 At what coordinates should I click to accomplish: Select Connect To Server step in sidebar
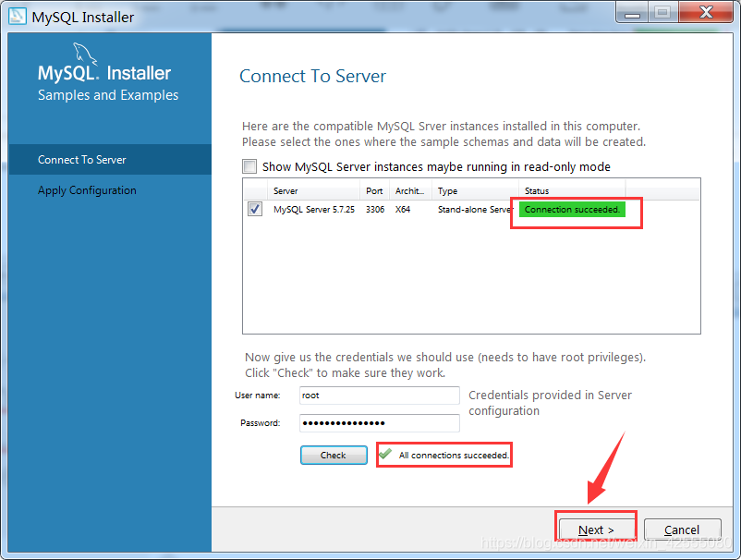click(x=110, y=160)
